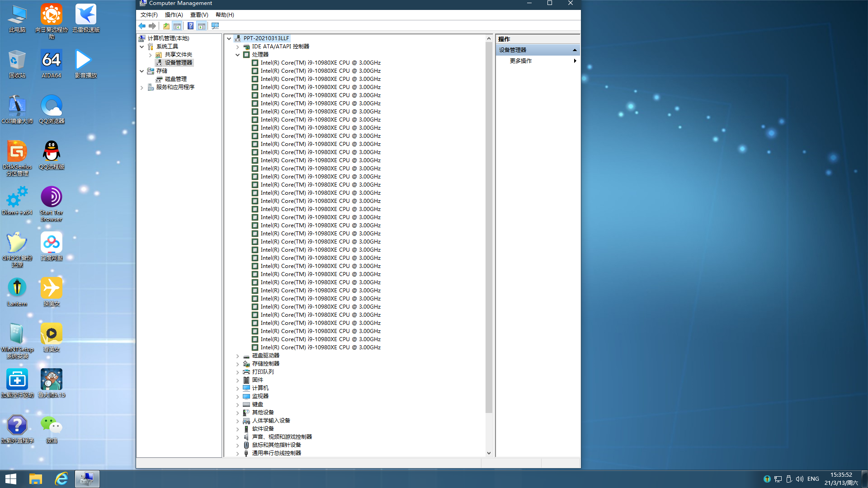Click the Windows Start button
This screenshot has height=488, width=868.
click(11, 479)
